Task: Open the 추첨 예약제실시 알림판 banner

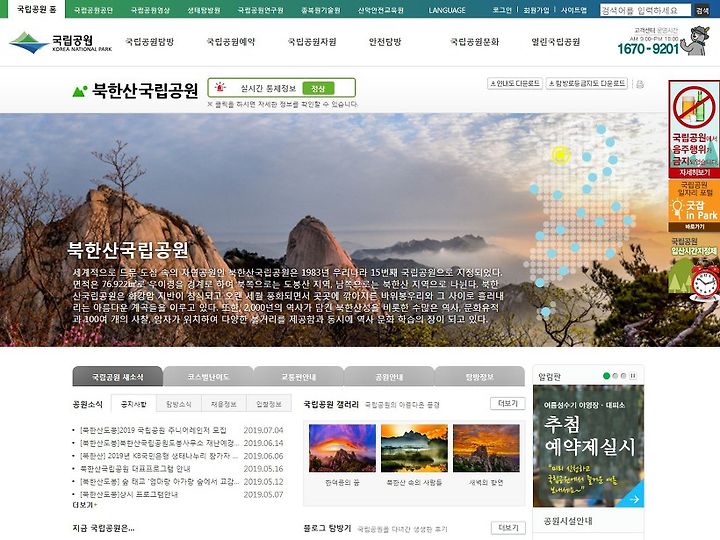Action: click(x=588, y=446)
